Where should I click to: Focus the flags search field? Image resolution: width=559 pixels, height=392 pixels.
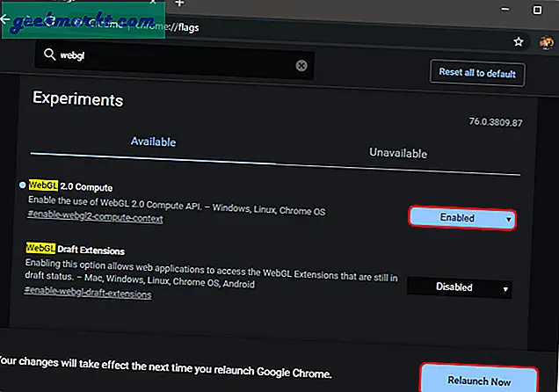click(174, 60)
